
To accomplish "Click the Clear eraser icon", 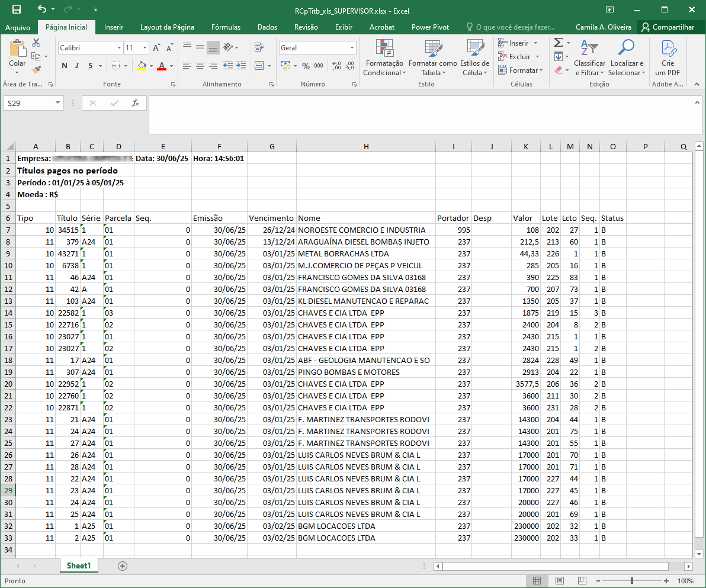I will (x=559, y=70).
